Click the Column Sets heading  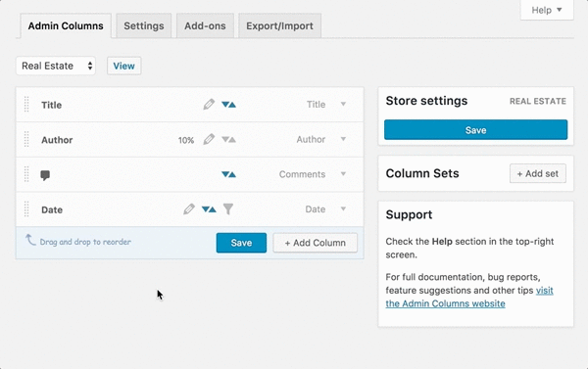tap(422, 173)
